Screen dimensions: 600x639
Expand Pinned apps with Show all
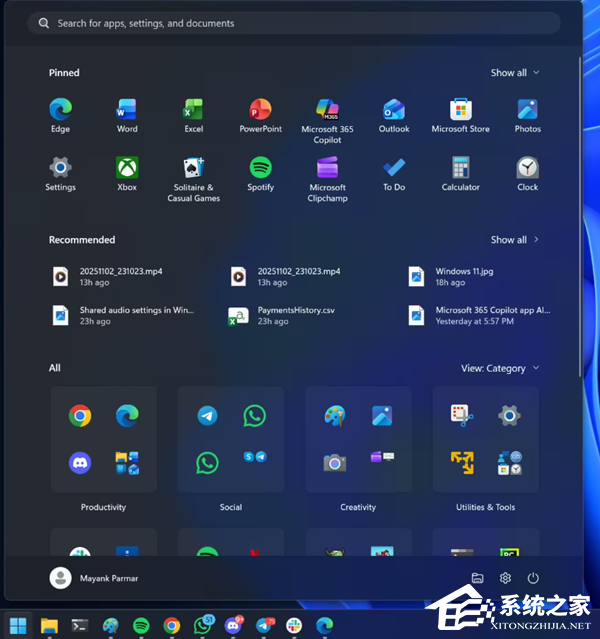[515, 73]
